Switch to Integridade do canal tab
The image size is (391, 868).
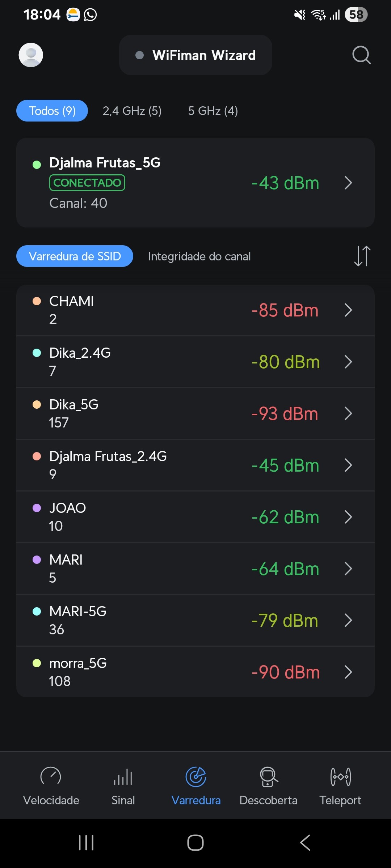click(x=199, y=256)
